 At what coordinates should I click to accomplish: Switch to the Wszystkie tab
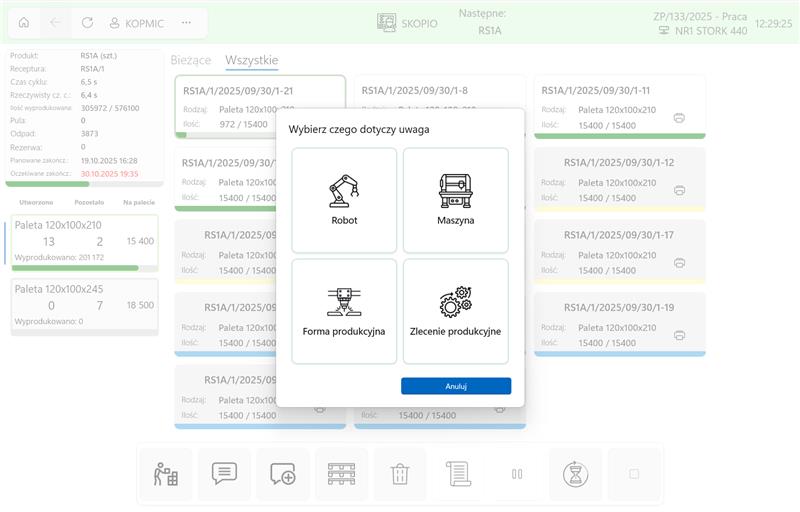pos(251,60)
